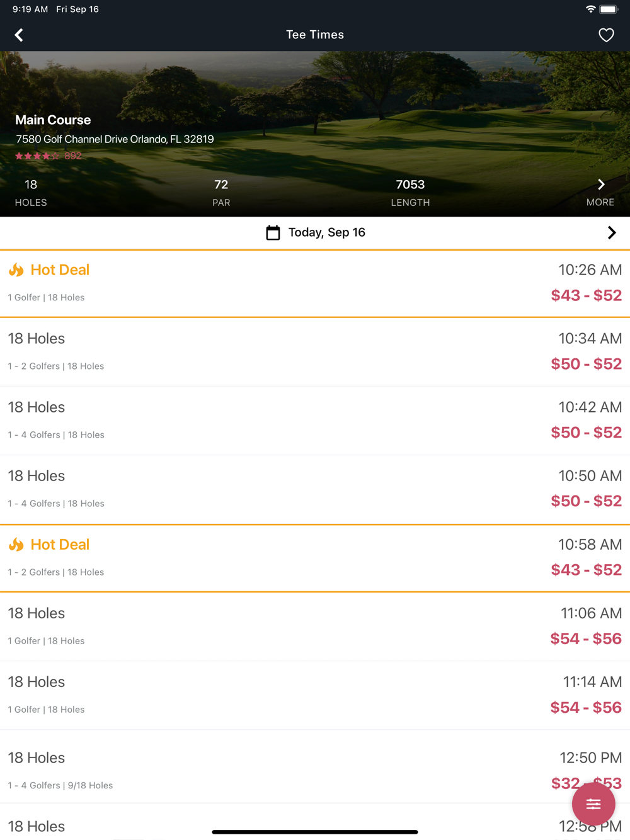Go to next day with right chevron

pyautogui.click(x=611, y=233)
